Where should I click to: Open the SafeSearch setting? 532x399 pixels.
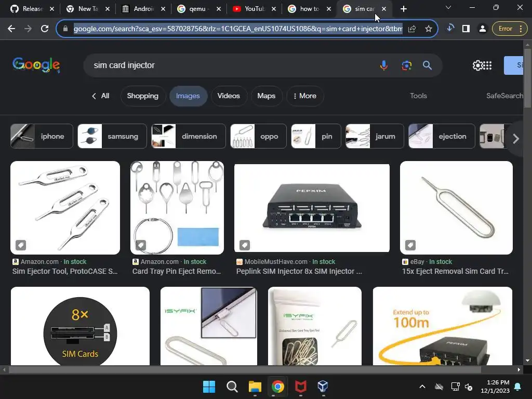[x=504, y=96]
